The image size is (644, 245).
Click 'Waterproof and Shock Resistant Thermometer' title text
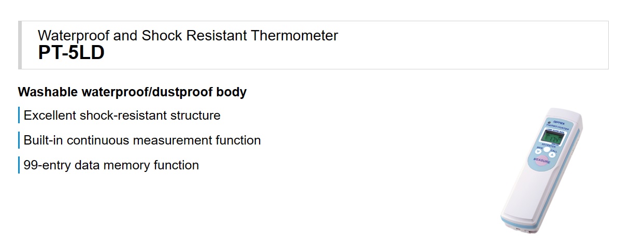[188, 36]
